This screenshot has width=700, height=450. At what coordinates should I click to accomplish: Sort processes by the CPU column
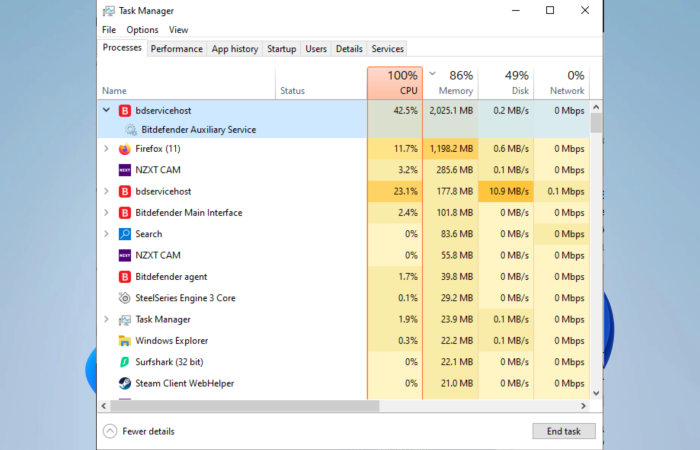click(x=395, y=83)
